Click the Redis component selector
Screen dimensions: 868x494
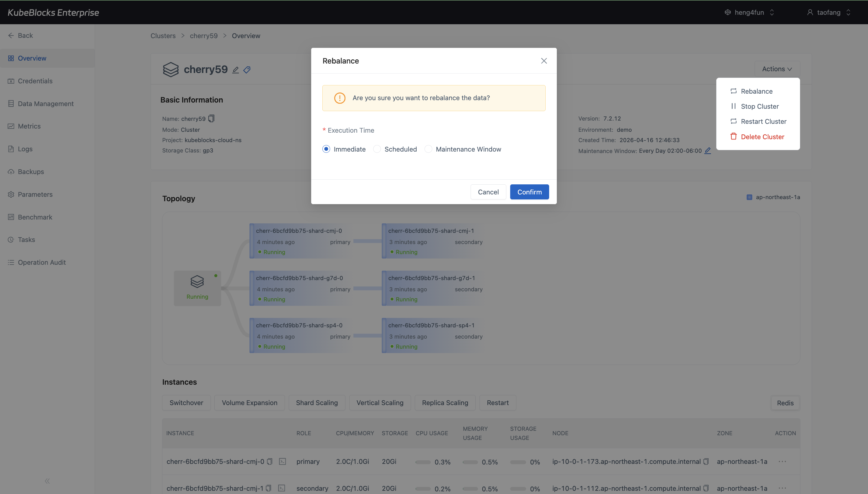coord(785,403)
